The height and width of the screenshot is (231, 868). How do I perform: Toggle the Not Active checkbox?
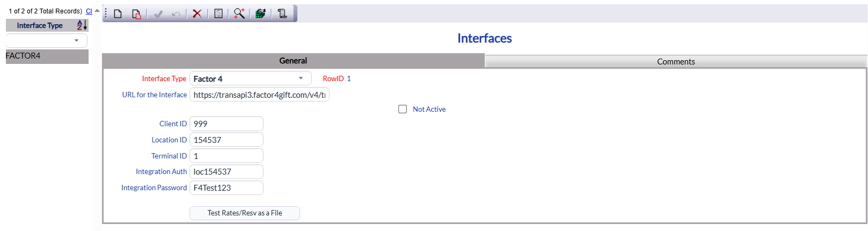tap(403, 109)
